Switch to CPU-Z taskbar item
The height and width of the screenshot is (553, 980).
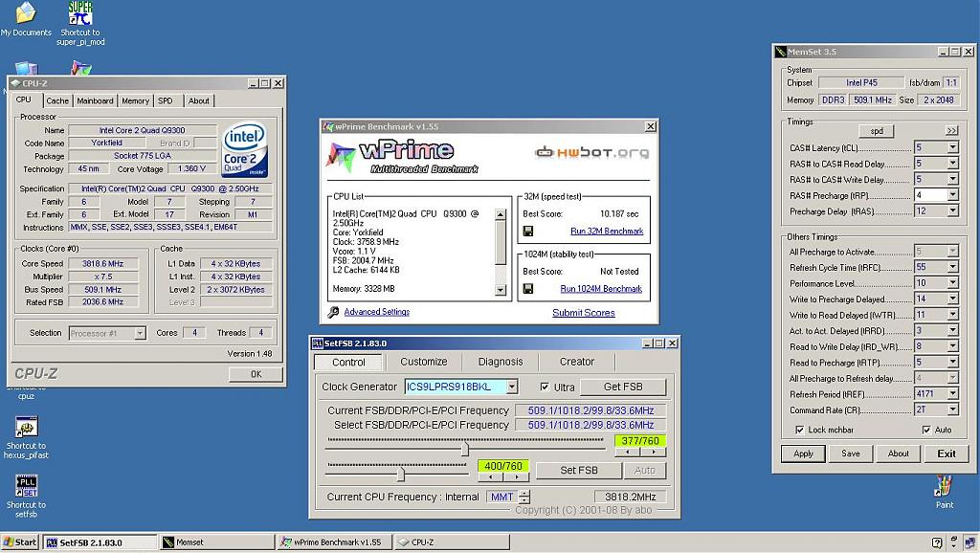coord(452,542)
